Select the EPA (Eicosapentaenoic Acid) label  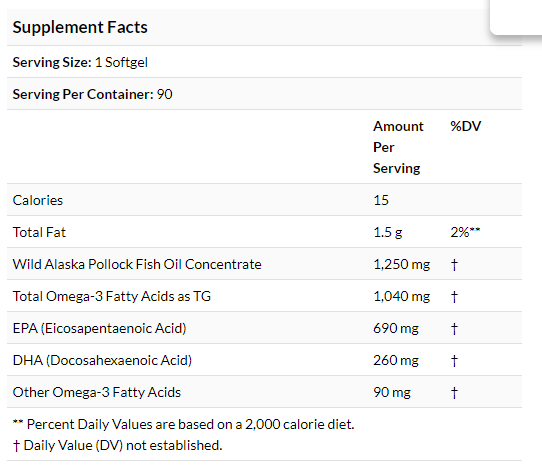tap(100, 328)
